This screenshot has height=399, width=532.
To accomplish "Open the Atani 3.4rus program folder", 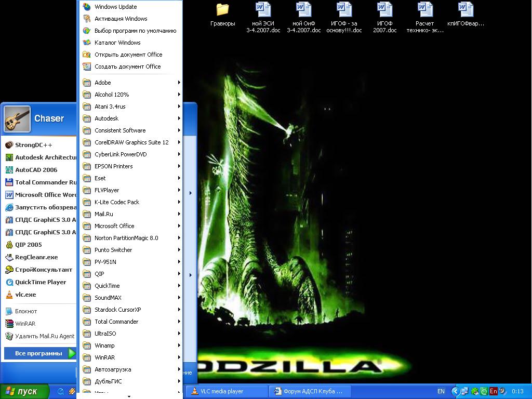I will pos(130,107).
